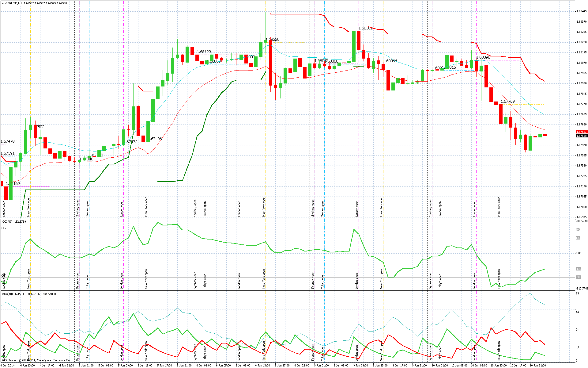Image resolution: width=588 pixels, height=368 pixels.
Task: Click the OB label in CCI panel
Action: [x=4, y=228]
